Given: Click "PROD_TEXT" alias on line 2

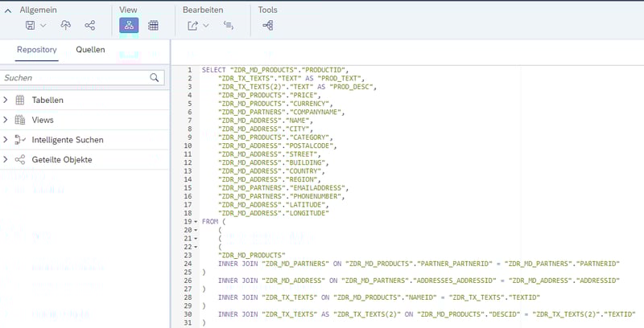Looking at the screenshot, I should click(x=339, y=78).
